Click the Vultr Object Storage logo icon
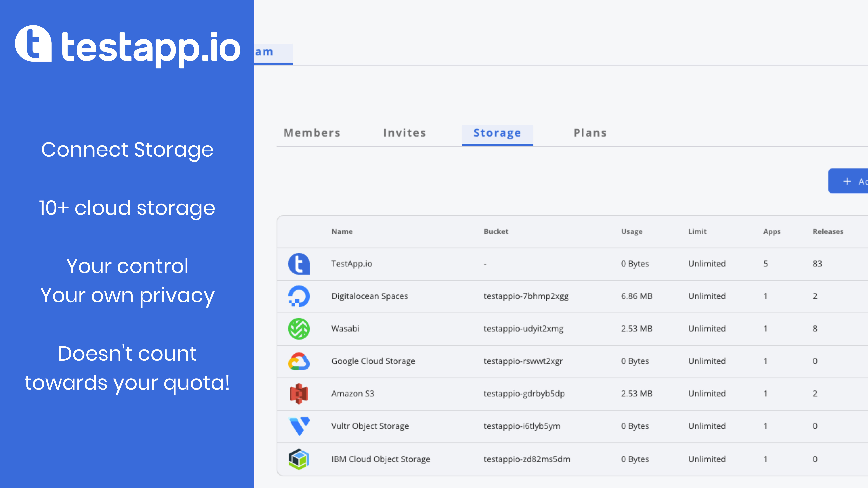 click(299, 426)
